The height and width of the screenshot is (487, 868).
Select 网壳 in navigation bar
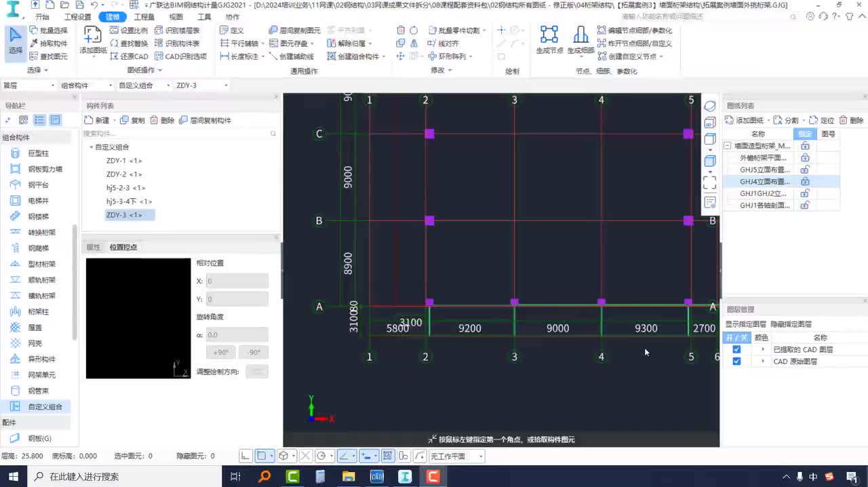tap(36, 343)
